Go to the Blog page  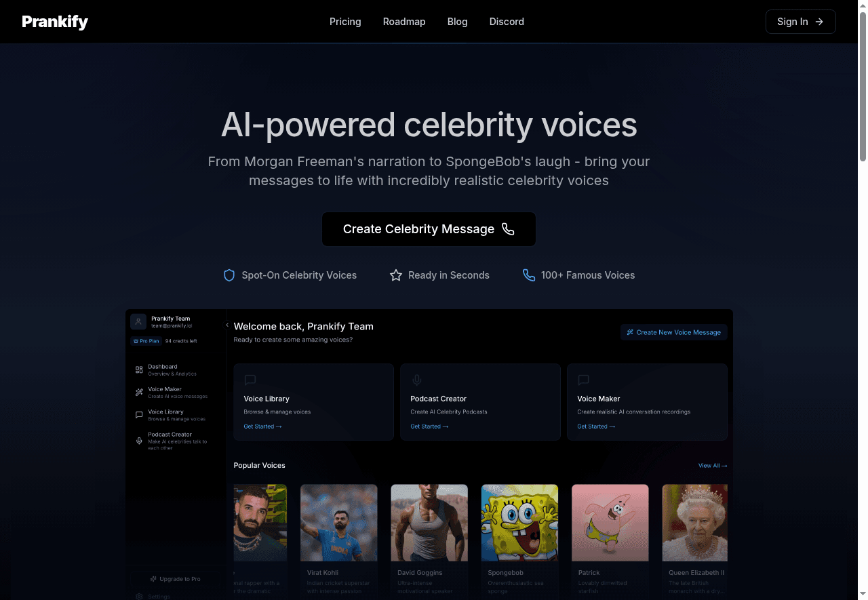458,22
